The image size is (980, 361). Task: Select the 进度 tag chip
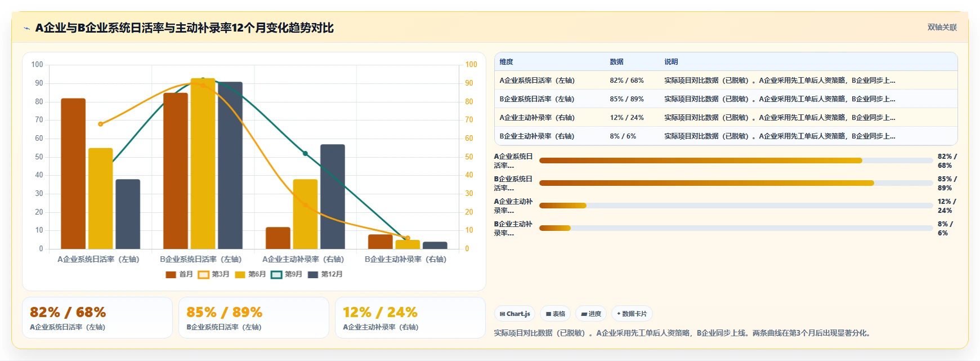pos(591,314)
